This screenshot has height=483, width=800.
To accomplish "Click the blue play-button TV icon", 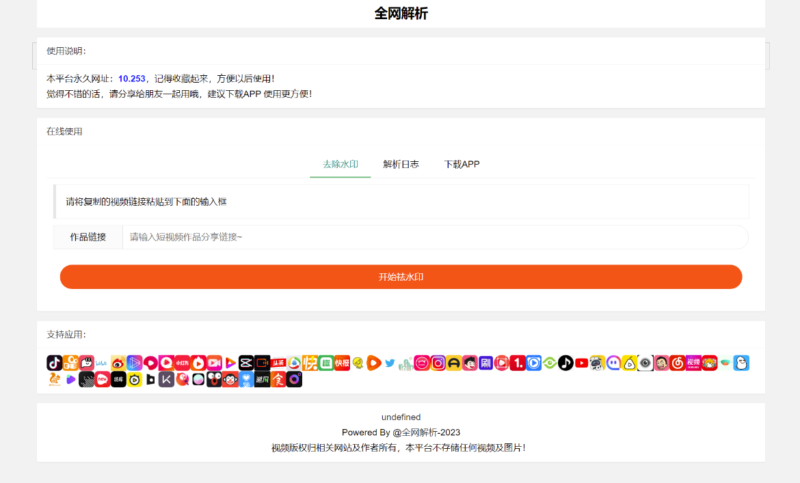I will pyautogui.click(x=534, y=363).
